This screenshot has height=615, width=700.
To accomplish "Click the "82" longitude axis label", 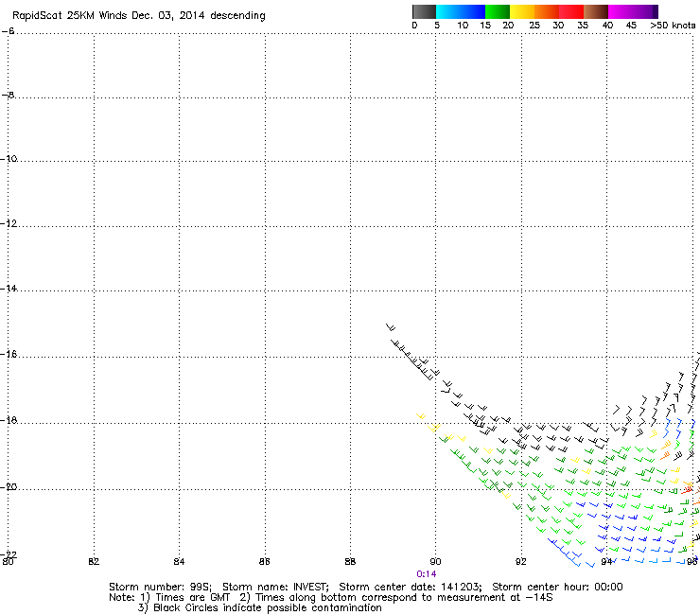I will [94, 561].
